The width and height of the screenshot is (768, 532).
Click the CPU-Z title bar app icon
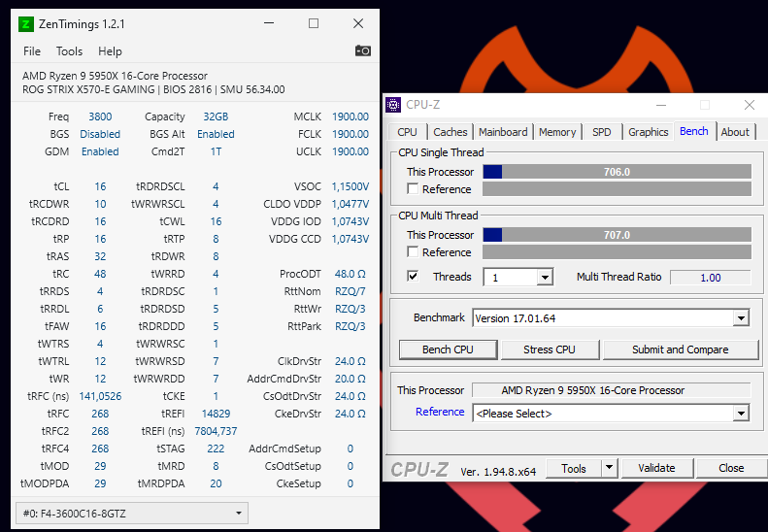[393, 105]
